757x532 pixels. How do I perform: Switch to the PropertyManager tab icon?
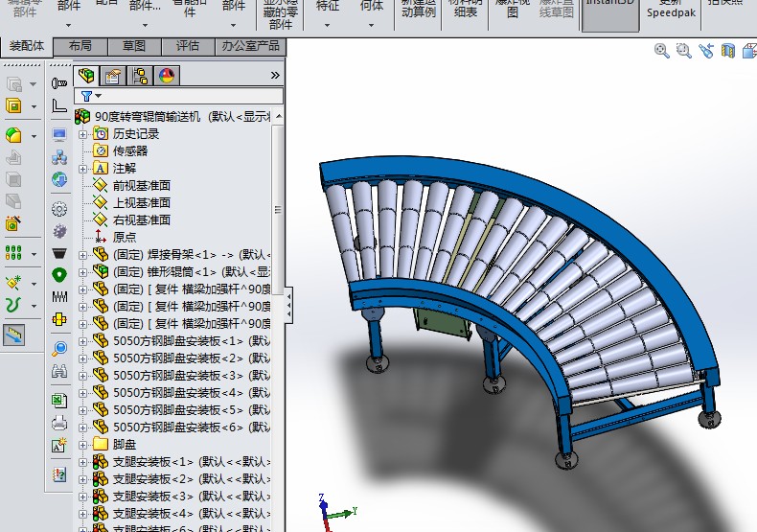pyautogui.click(x=113, y=76)
